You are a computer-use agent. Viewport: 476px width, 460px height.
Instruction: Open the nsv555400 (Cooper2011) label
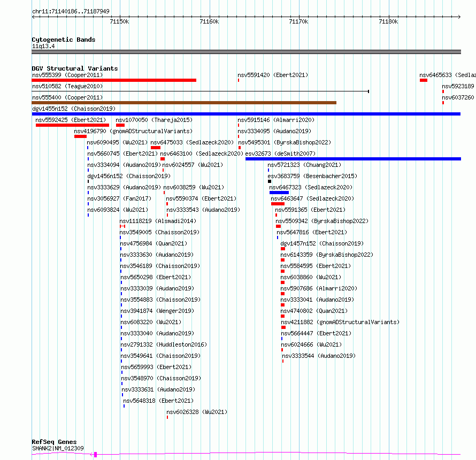point(67,97)
